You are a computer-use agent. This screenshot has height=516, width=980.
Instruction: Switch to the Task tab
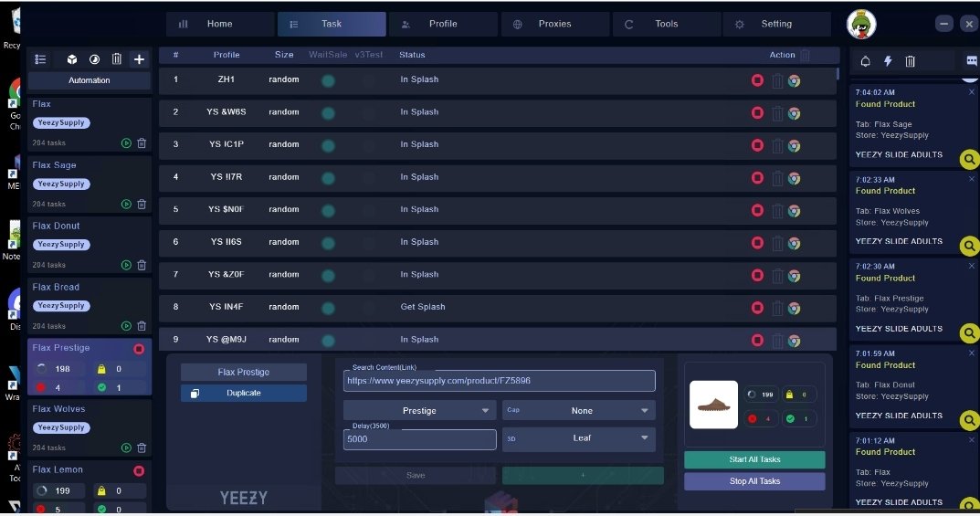(332, 24)
